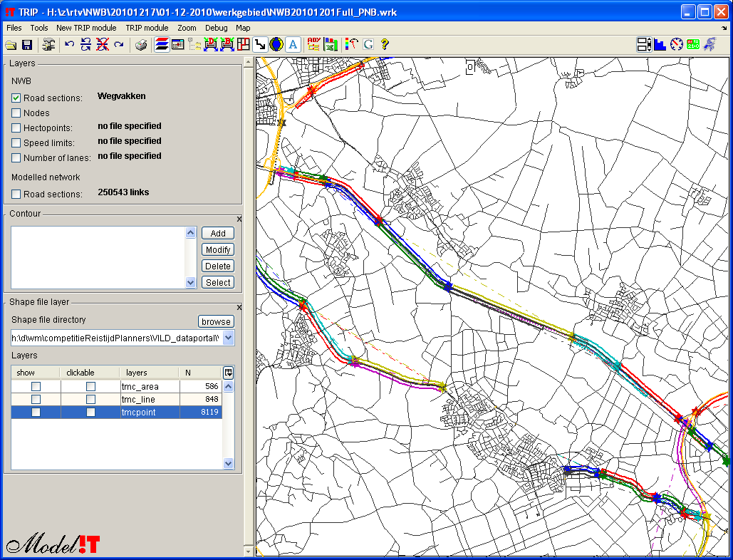Screen dimensions: 733x560
Task: Open the Files menu
Action: point(14,28)
